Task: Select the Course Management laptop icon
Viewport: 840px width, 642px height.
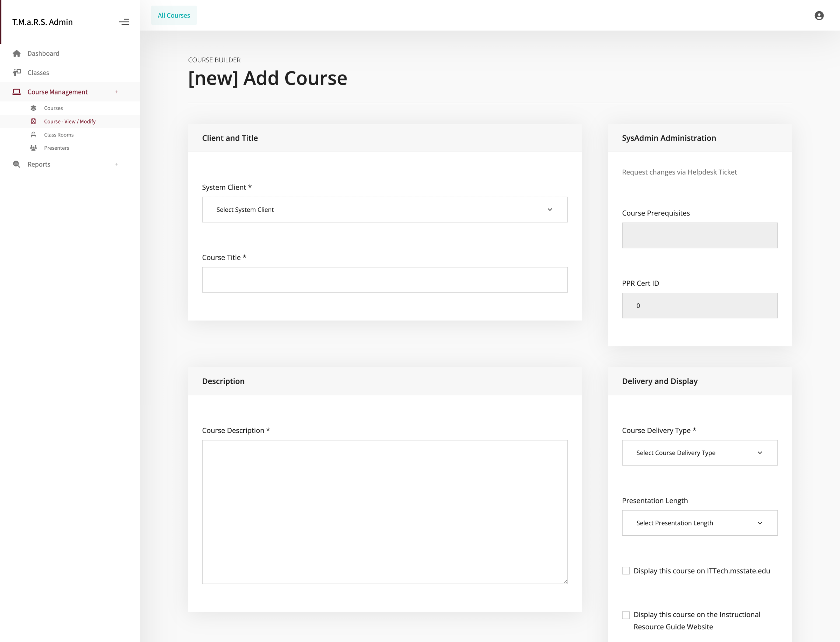Action: point(17,92)
